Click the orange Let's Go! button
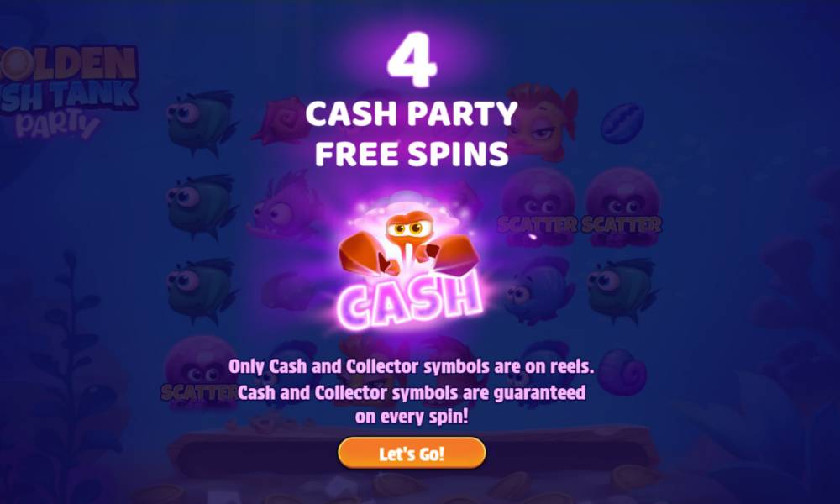Image resolution: width=840 pixels, height=504 pixels. click(x=412, y=453)
